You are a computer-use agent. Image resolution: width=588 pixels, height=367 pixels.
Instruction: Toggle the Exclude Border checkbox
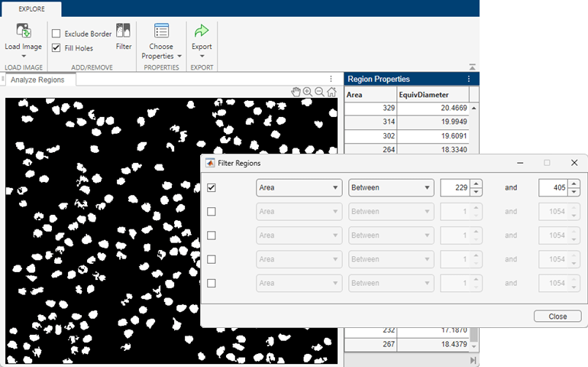click(57, 34)
